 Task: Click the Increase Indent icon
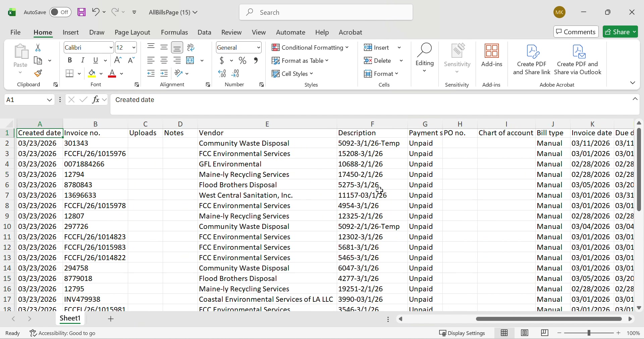click(164, 74)
